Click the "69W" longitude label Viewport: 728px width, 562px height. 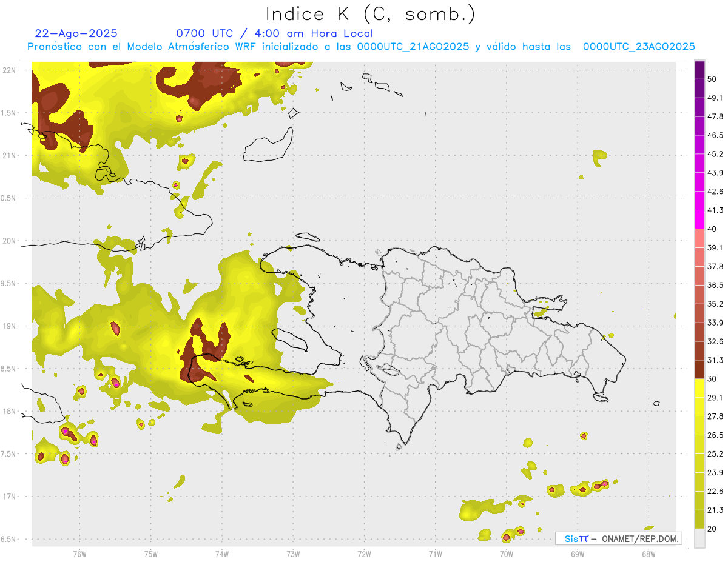tap(578, 554)
